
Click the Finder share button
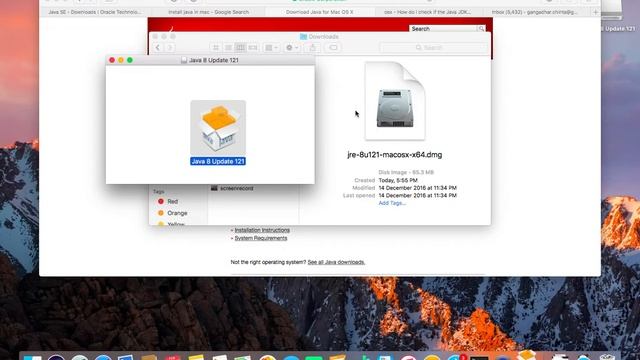[x=313, y=48]
